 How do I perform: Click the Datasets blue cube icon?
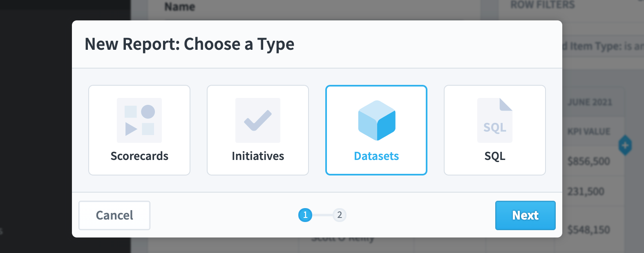click(x=377, y=120)
